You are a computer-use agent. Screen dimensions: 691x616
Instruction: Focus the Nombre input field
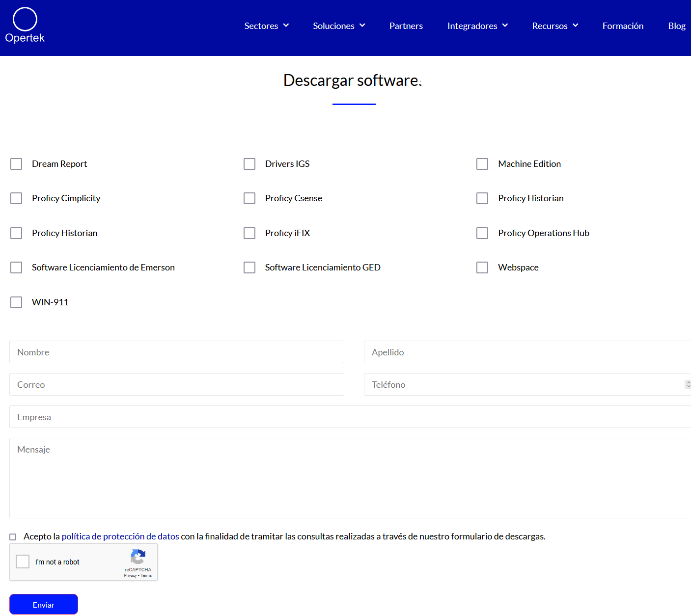(177, 352)
